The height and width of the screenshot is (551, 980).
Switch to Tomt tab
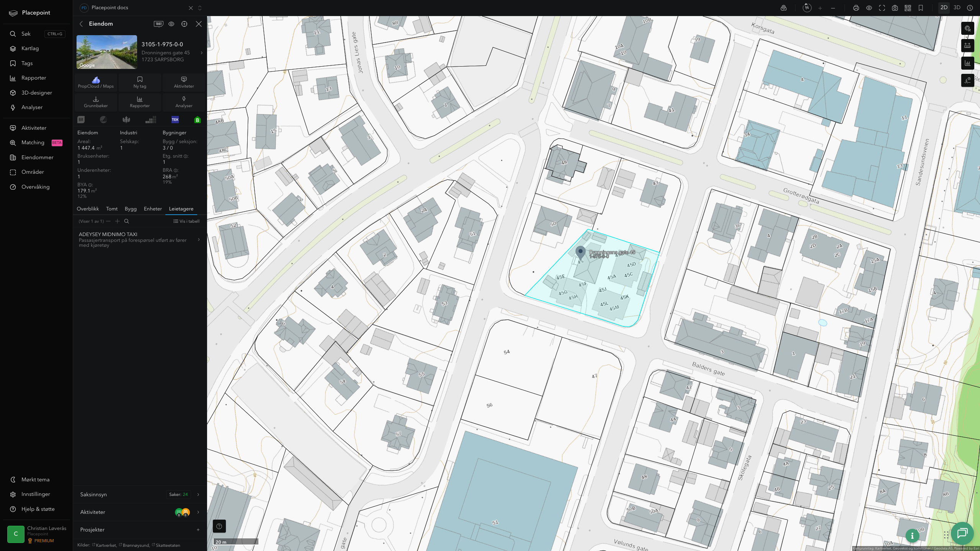pyautogui.click(x=112, y=209)
